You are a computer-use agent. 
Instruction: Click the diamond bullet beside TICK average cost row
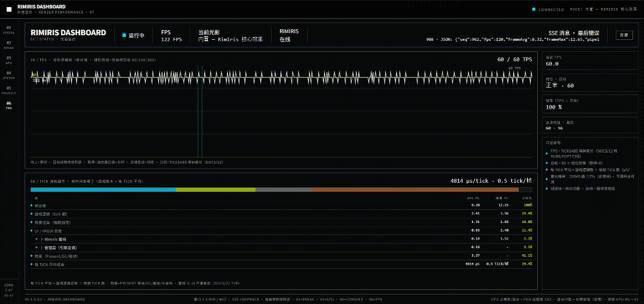point(32,264)
